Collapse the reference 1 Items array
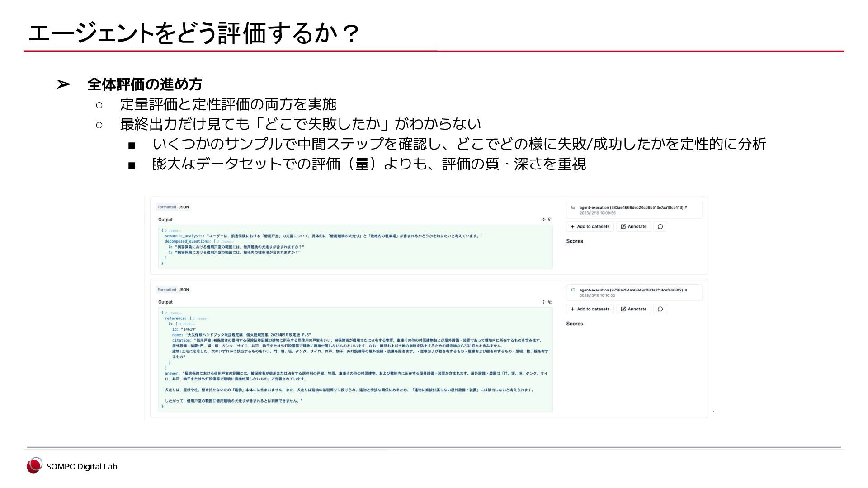Image resolution: width=868 pixels, height=488 pixels. pyautogui.click(x=201, y=319)
